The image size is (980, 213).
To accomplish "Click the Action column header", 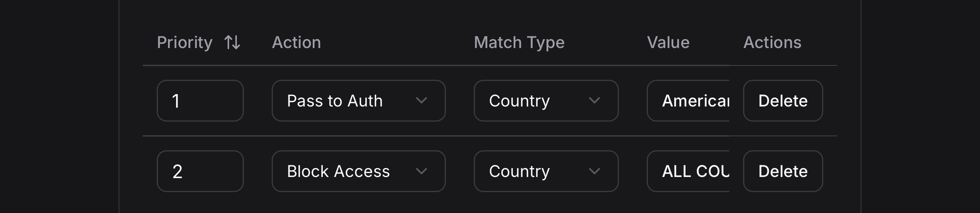I will coord(296,43).
